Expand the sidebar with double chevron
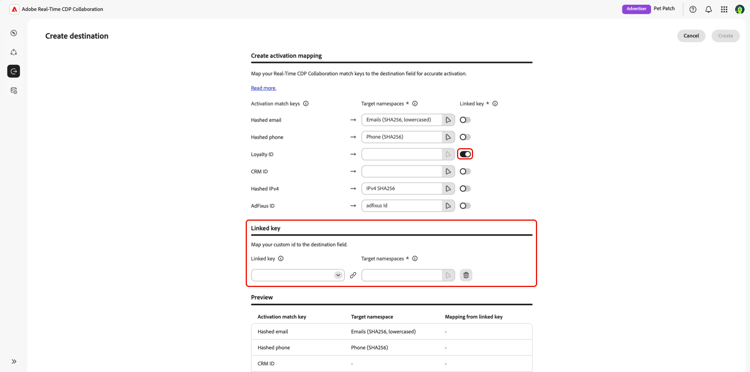The width and height of the screenshot is (750, 372). 13,361
